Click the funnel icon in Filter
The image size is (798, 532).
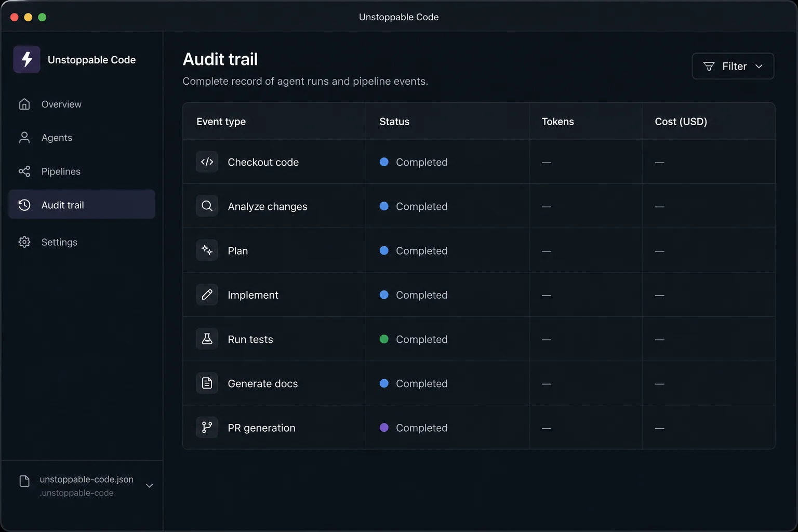(x=709, y=66)
